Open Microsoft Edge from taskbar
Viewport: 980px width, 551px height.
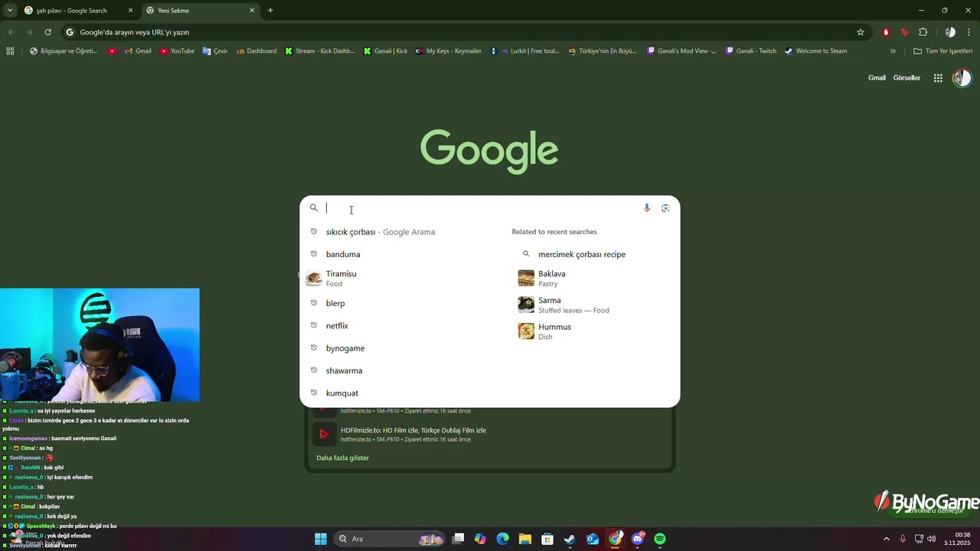(502, 539)
